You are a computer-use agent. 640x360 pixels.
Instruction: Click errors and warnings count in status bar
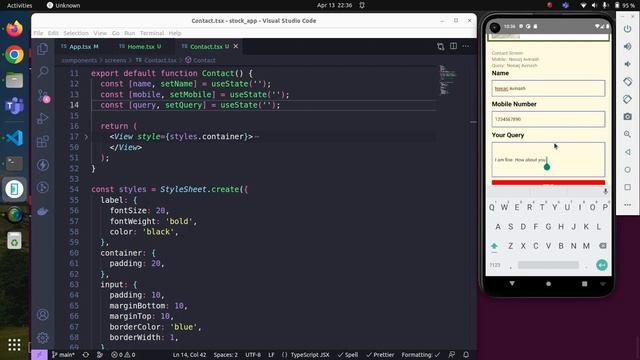coord(123,355)
